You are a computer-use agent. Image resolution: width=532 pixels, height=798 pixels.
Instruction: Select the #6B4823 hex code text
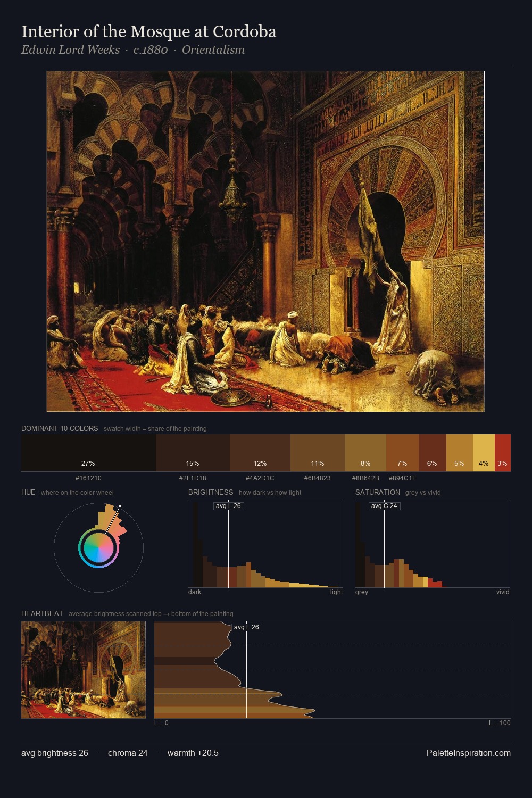(318, 478)
